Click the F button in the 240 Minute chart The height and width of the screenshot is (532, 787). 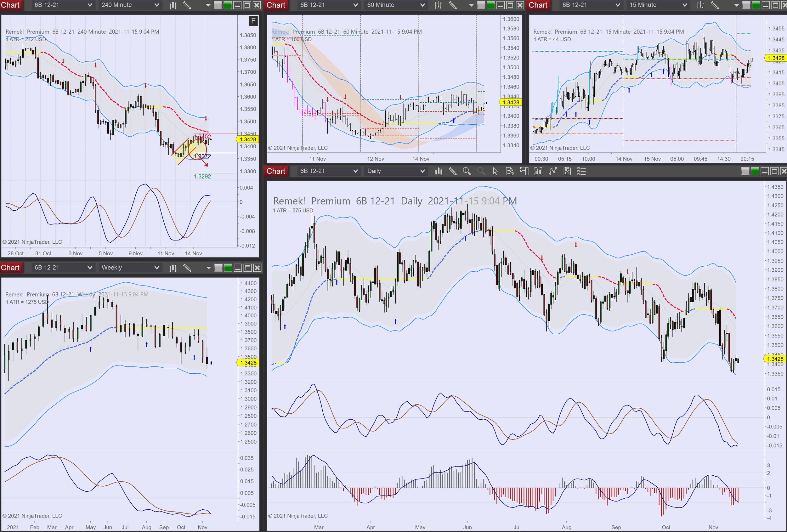253,21
